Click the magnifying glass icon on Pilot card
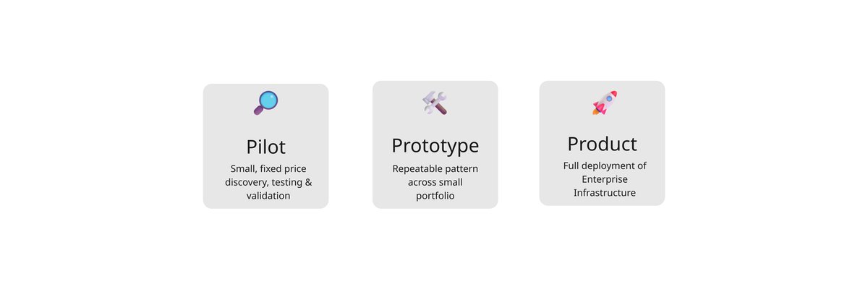This screenshot has height=289, width=868. click(265, 103)
